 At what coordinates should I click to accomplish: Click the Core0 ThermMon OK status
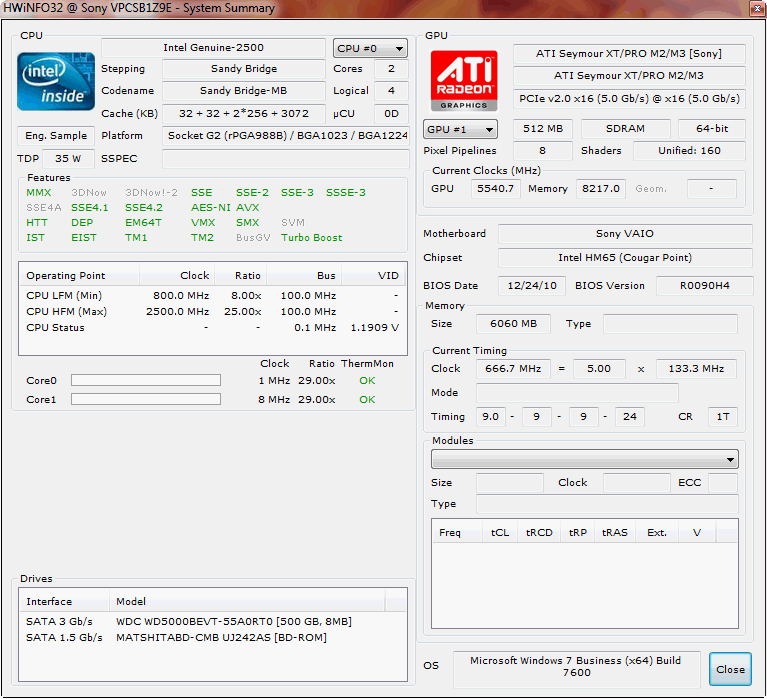point(367,381)
